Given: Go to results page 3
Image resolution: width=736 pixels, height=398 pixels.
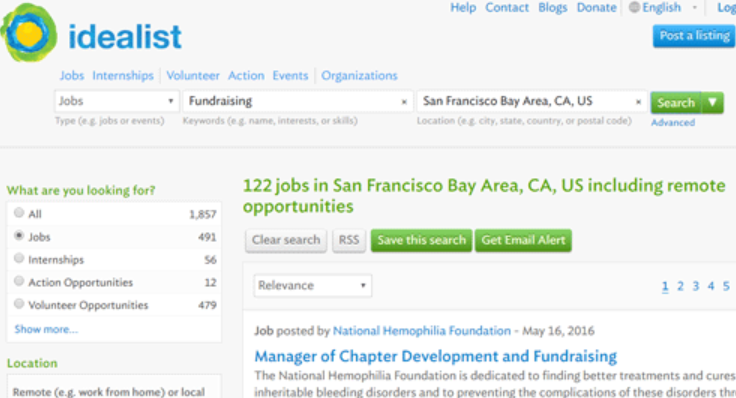Looking at the screenshot, I should pos(696,286).
